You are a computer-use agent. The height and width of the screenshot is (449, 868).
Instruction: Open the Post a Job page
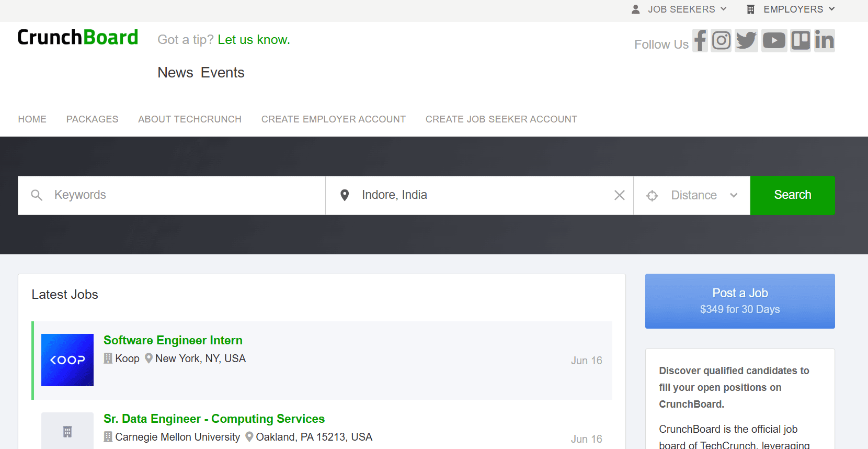click(x=739, y=301)
